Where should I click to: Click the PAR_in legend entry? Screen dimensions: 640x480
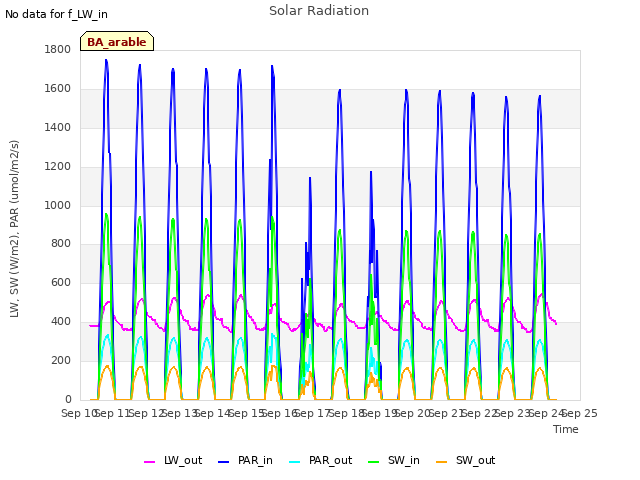pos(245,460)
